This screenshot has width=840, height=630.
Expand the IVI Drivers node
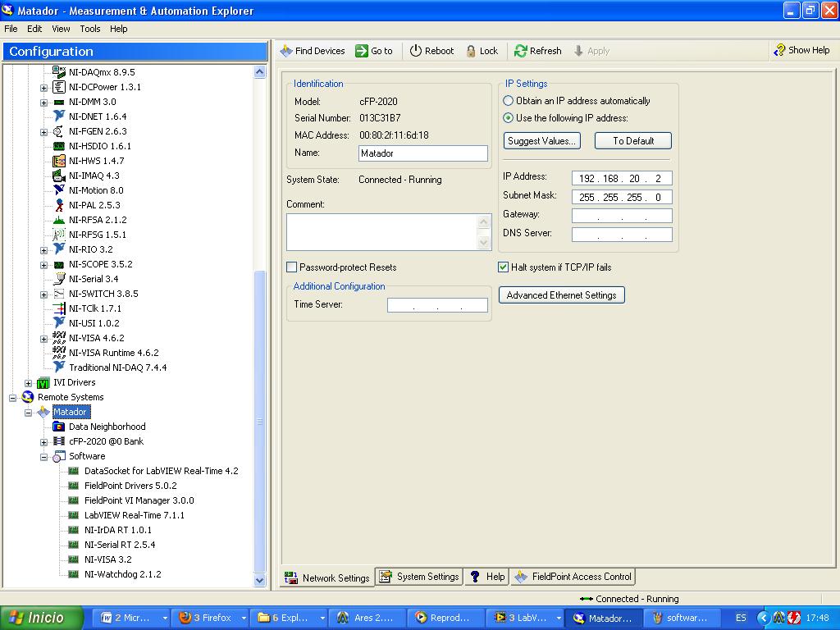pos(29,383)
